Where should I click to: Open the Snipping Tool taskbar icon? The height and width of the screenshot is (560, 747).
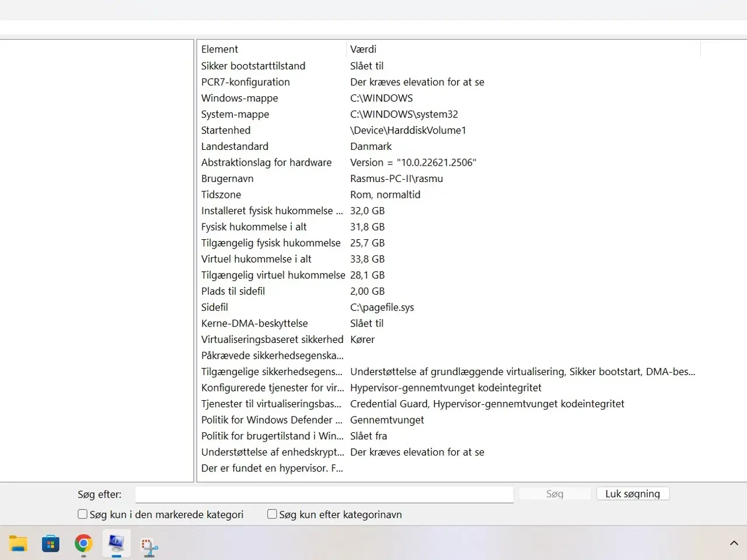149,545
